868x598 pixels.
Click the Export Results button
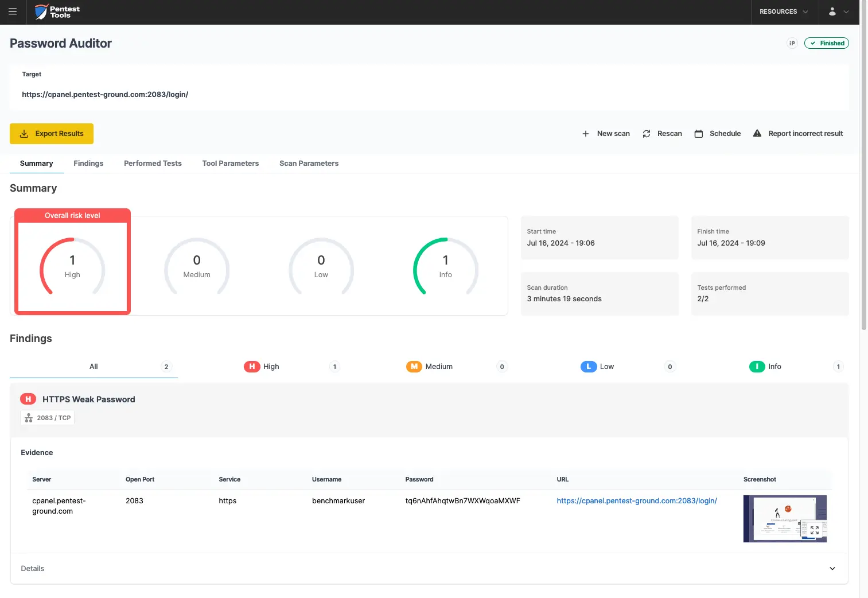(52, 134)
